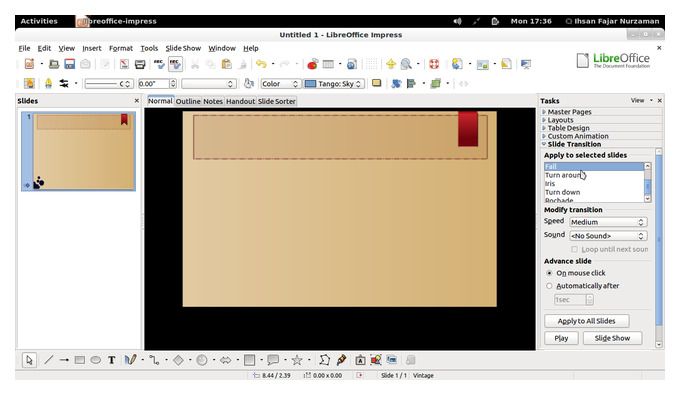Select the Connector tool
This screenshot has width=680, height=395.
coord(154,360)
